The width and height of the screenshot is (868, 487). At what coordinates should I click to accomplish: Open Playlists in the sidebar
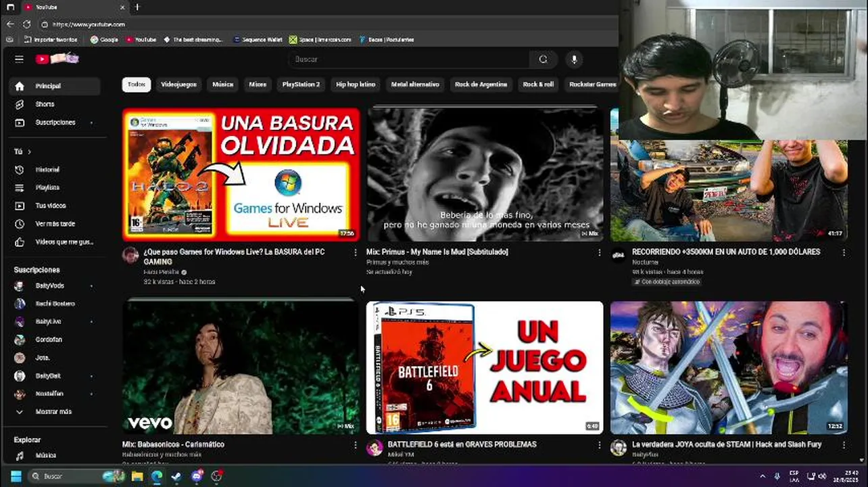pos(54,187)
